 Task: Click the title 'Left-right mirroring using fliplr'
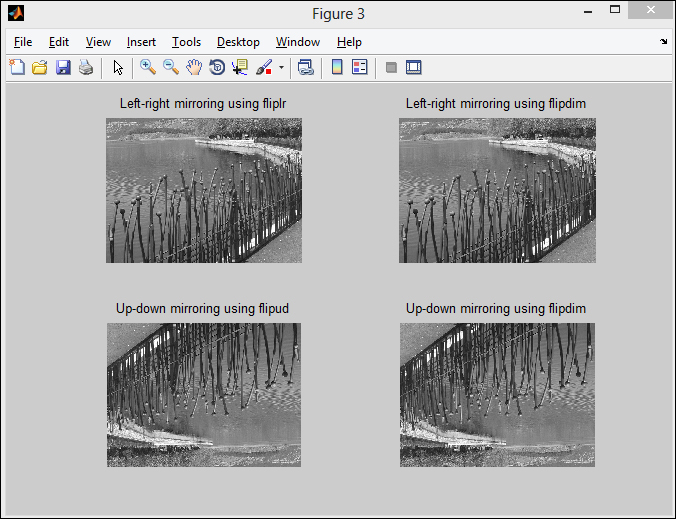[x=203, y=104]
